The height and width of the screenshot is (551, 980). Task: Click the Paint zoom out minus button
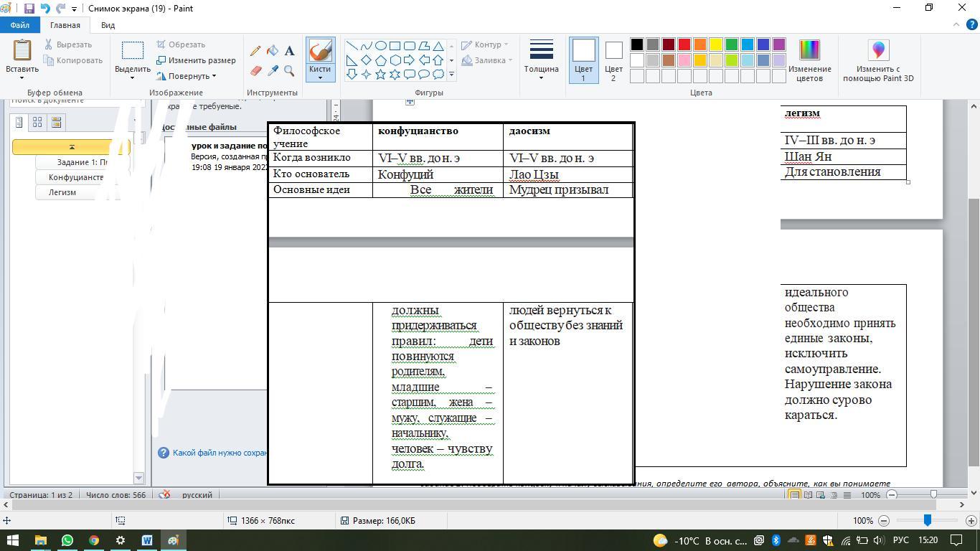click(x=884, y=520)
